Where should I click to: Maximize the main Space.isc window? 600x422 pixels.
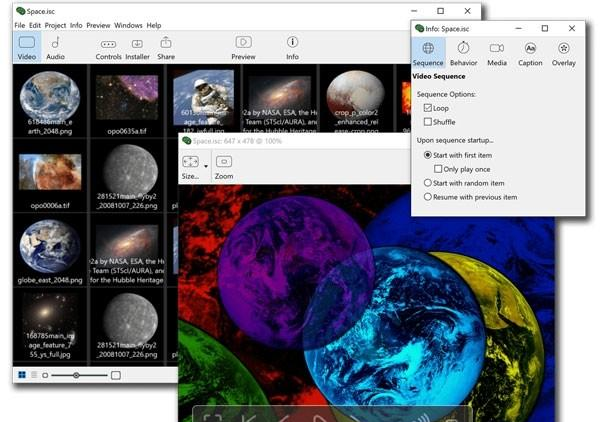click(440, 11)
